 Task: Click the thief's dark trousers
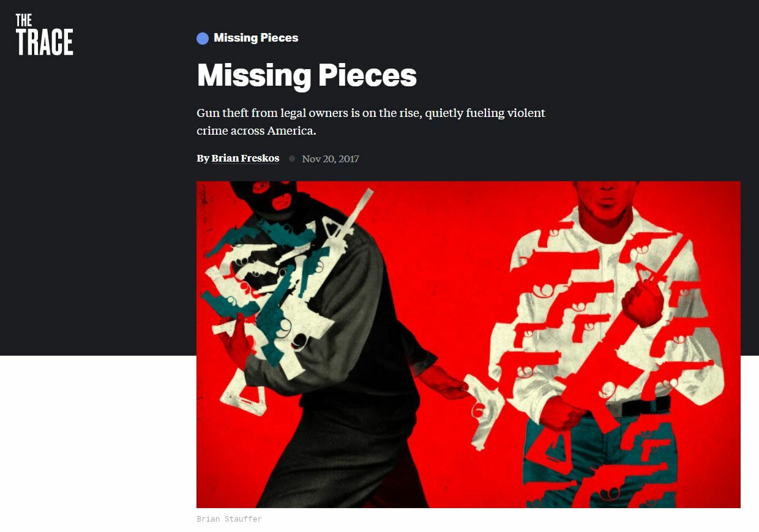click(x=355, y=453)
